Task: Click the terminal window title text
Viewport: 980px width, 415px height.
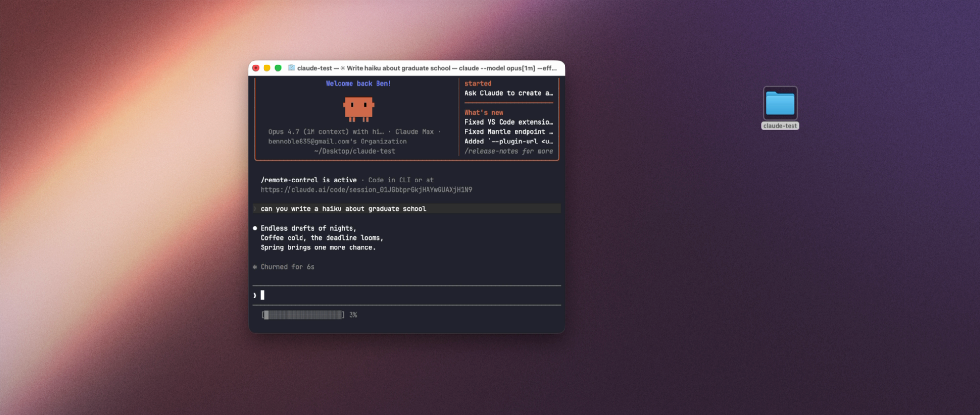Action: pyautogui.click(x=427, y=68)
